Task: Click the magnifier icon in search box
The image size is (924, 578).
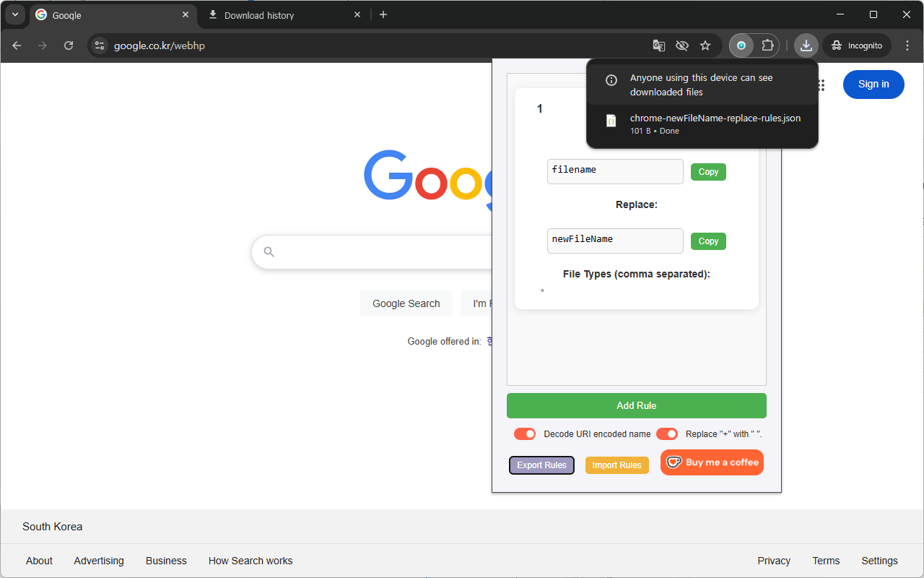Action: [x=269, y=252]
